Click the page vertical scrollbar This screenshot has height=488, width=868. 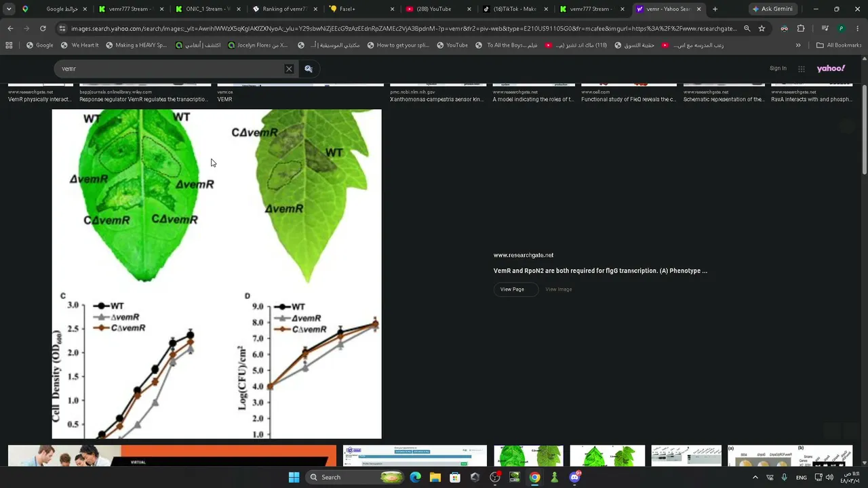pos(863,129)
